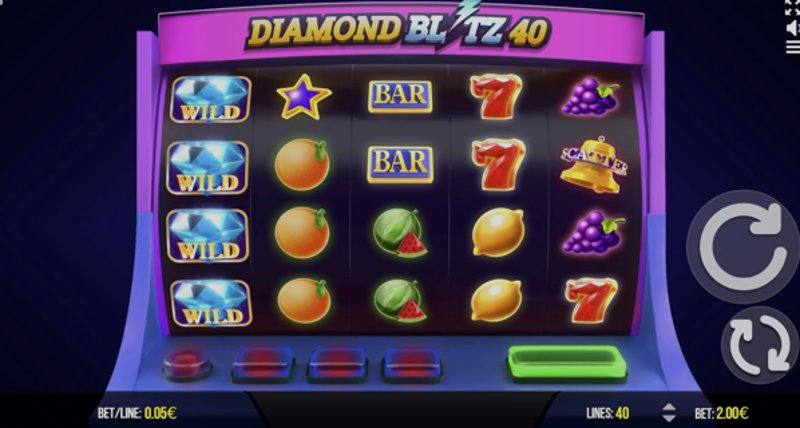Click the golden Scatter bell symbol
This screenshot has width=800, height=428.
(593, 164)
